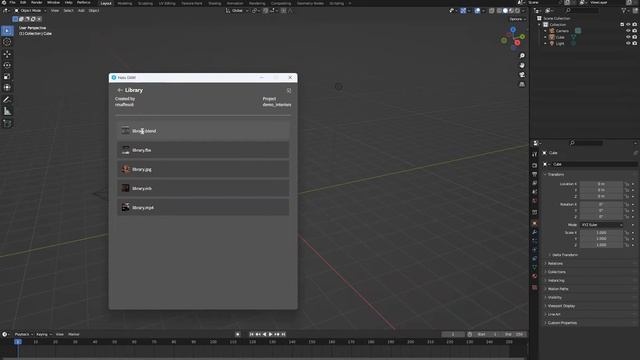
Task: Expand the Delta Transform panel
Action: pos(564,255)
